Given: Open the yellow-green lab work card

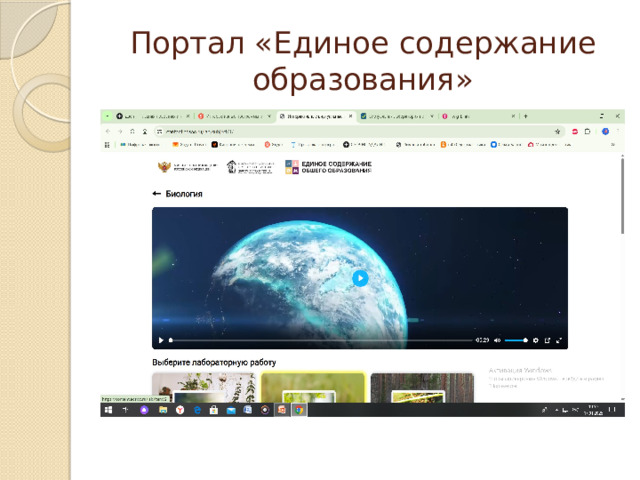Looking at the screenshot, I should coord(313,387).
